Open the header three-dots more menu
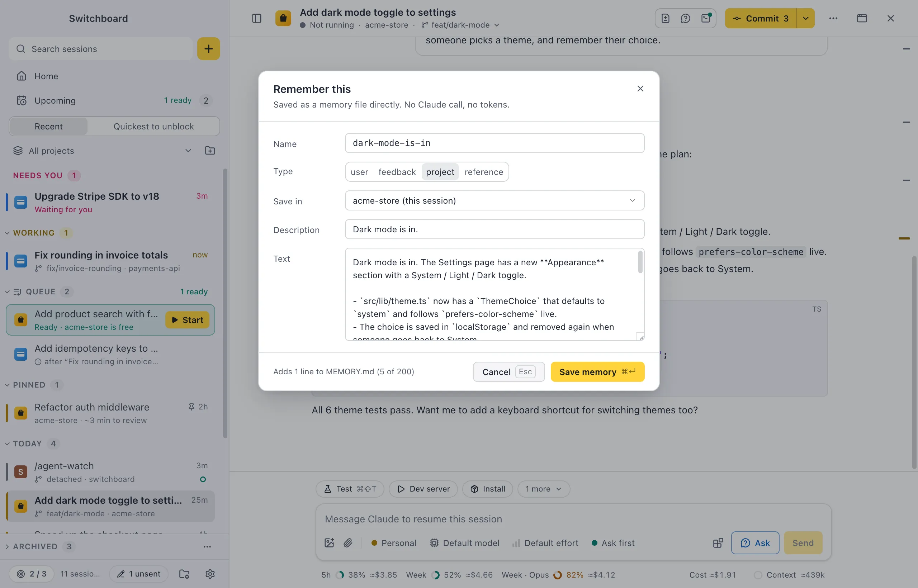 833,18
